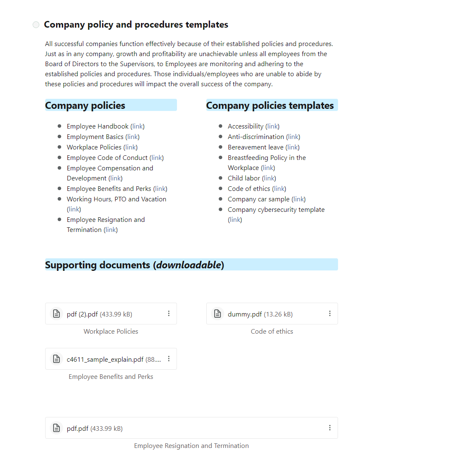Open the three-dot menu for dummy.pdf

tap(330, 314)
